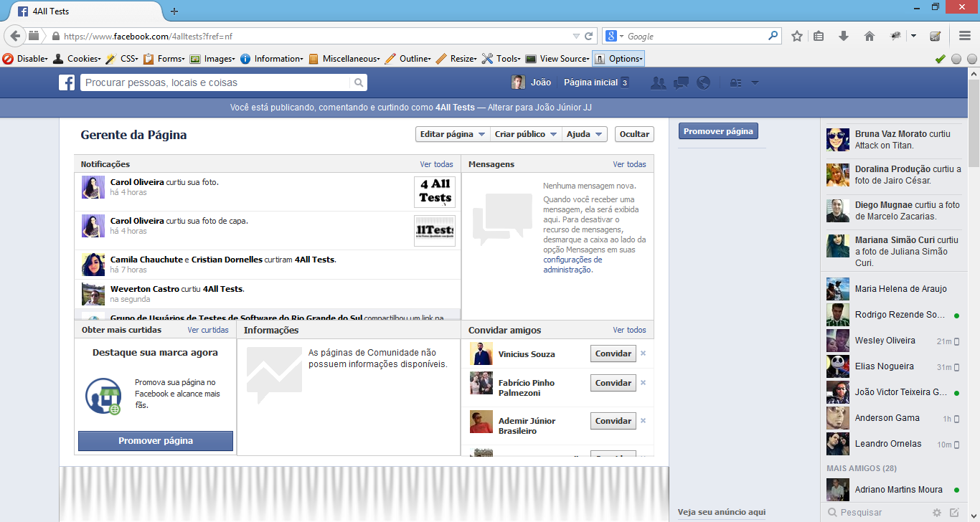Open Information menu in developer toolbar
This screenshot has width=980, height=522.
272,59
